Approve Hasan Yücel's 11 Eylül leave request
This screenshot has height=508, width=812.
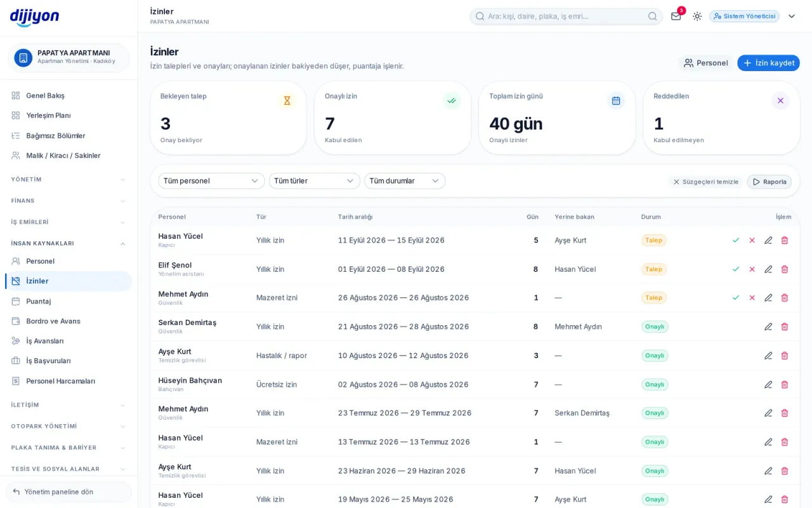[x=736, y=240]
